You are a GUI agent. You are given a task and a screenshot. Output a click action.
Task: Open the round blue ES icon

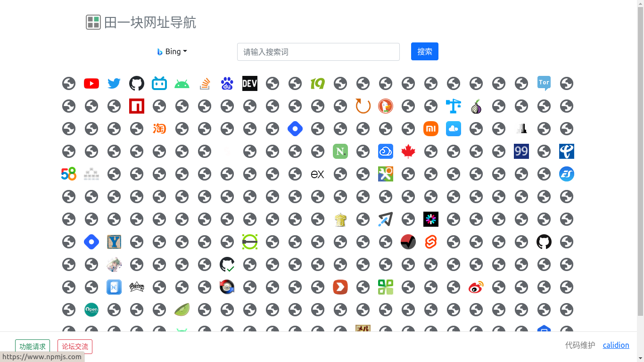click(x=567, y=174)
